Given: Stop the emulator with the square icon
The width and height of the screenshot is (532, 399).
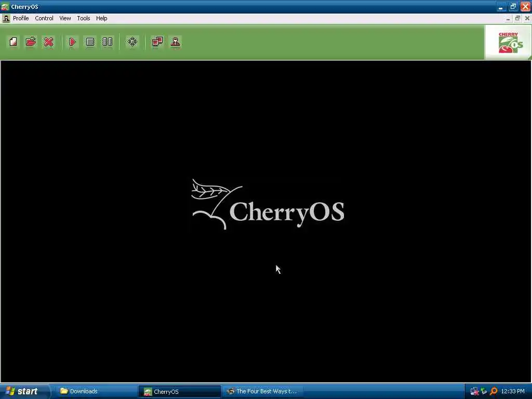Looking at the screenshot, I should [90, 42].
